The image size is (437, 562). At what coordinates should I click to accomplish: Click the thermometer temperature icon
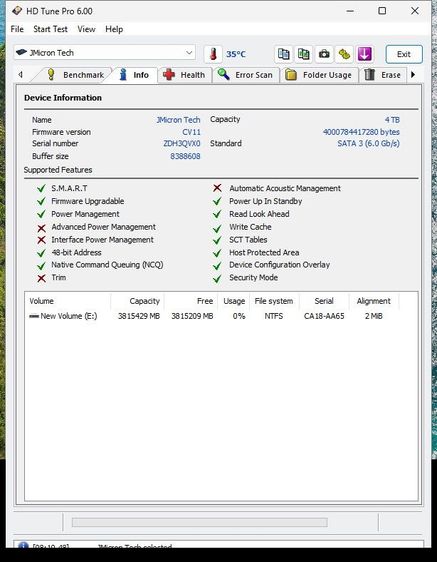pos(213,54)
